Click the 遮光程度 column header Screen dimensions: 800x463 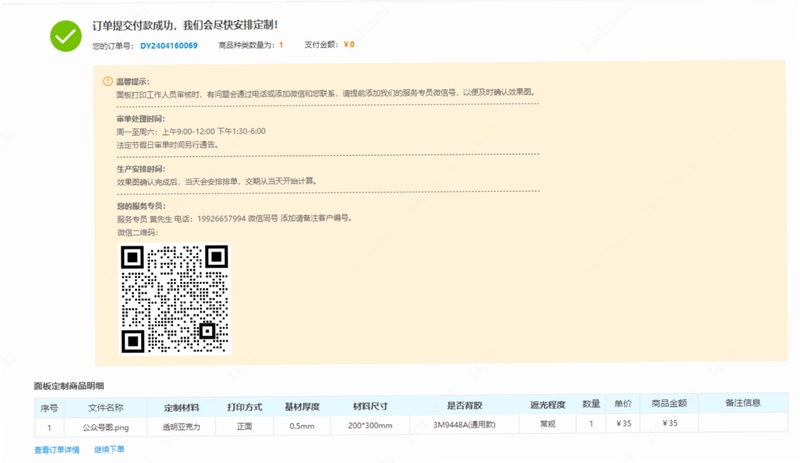[547, 405]
